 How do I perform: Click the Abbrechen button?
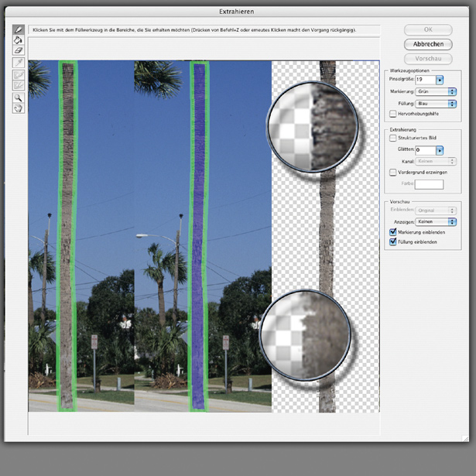pyautogui.click(x=428, y=44)
